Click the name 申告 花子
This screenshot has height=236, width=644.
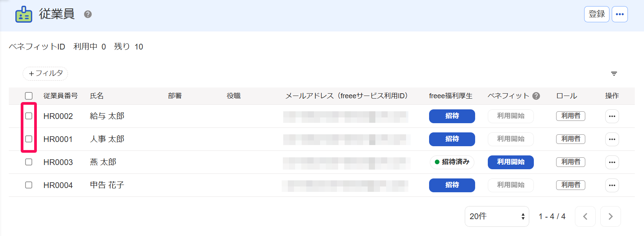[107, 185]
